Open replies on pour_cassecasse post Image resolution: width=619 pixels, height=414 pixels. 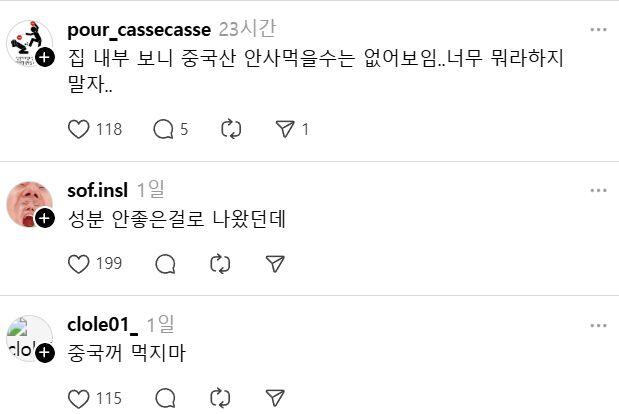coord(164,129)
